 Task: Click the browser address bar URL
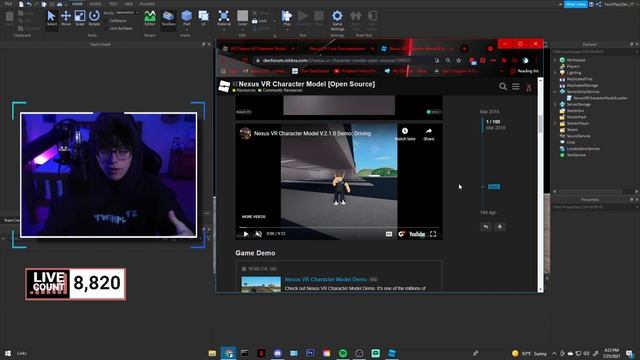tap(337, 60)
